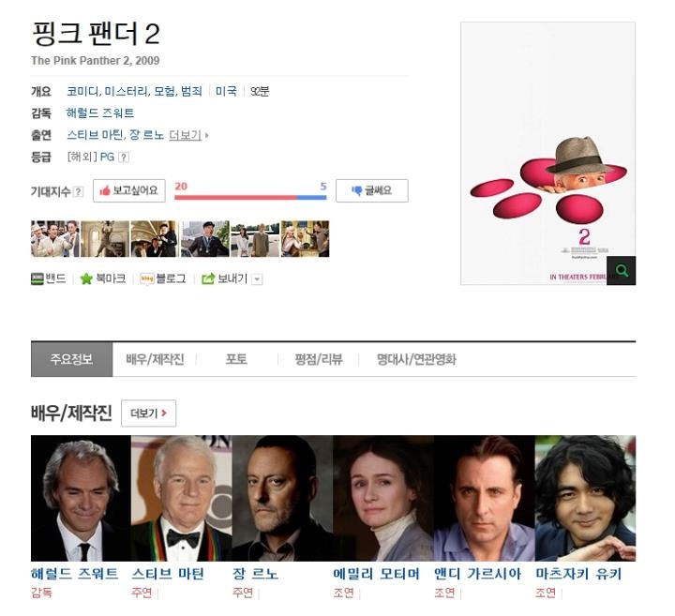The height and width of the screenshot is (616, 675).
Task: Click the red-blue 기대지수 ratio bar
Action: point(250,197)
